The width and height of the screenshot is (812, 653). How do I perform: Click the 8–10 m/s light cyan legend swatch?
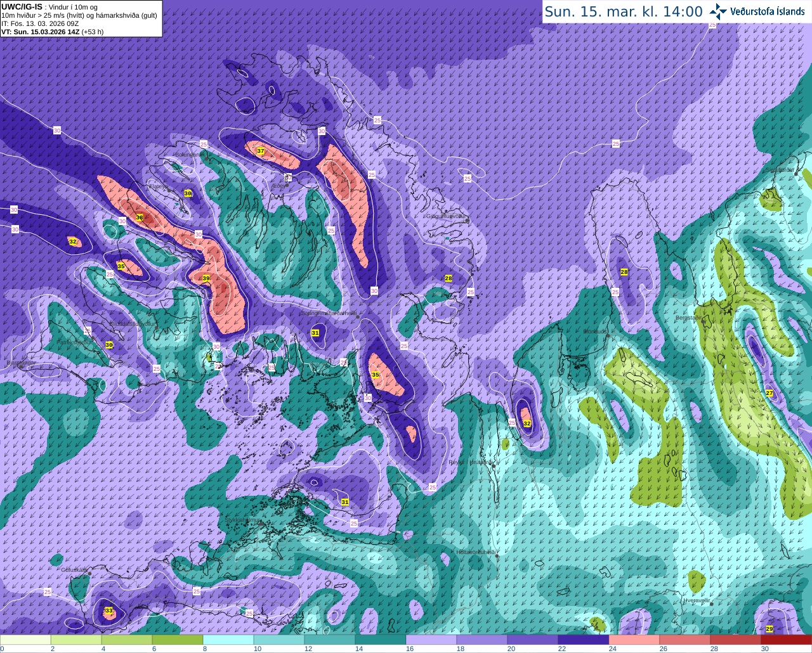(x=228, y=640)
